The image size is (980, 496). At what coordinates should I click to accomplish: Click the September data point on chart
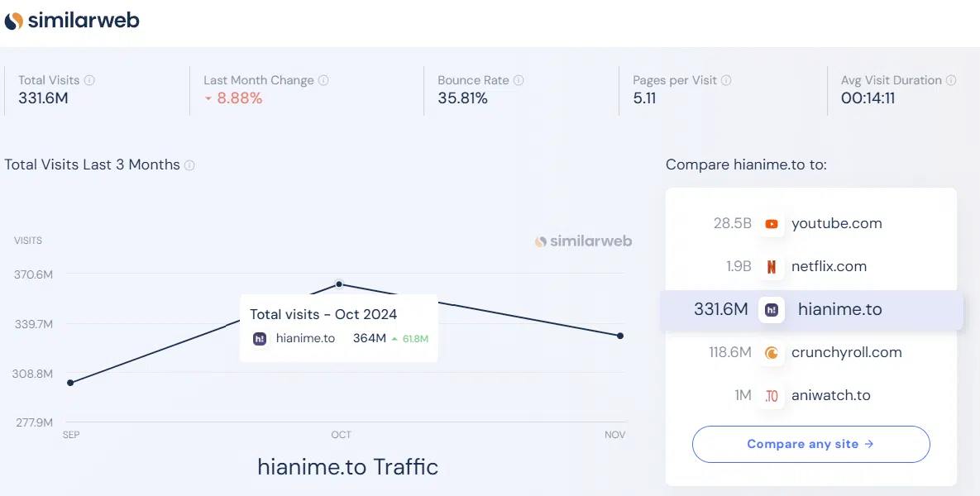tap(70, 382)
